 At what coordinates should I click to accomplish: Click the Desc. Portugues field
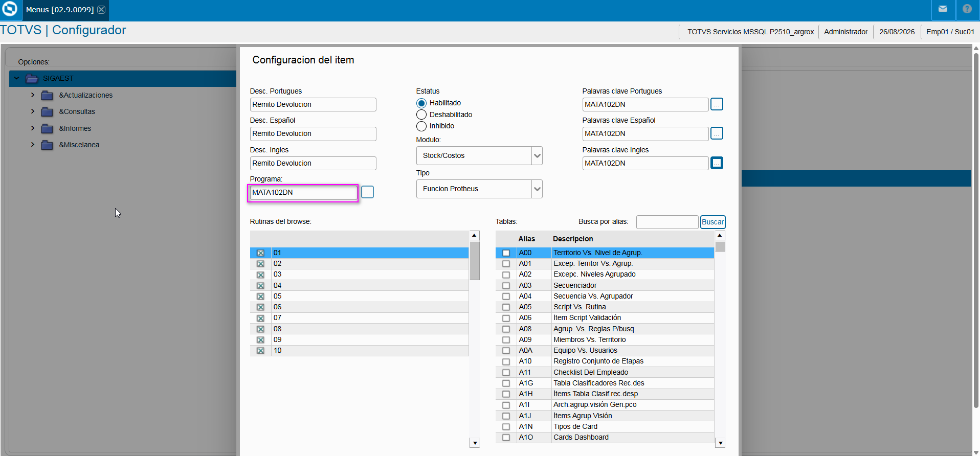pyautogui.click(x=313, y=104)
